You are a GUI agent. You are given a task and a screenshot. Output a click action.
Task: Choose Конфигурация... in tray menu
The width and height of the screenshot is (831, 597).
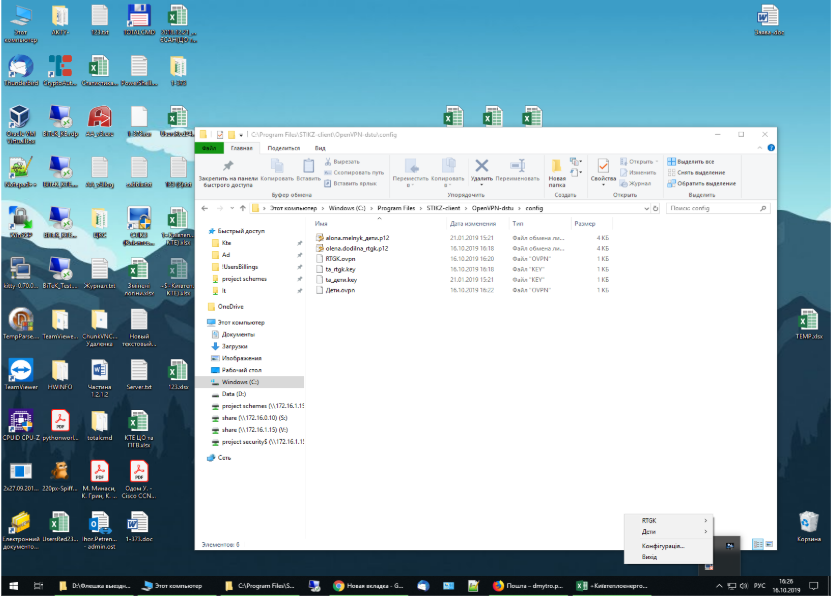[663, 546]
